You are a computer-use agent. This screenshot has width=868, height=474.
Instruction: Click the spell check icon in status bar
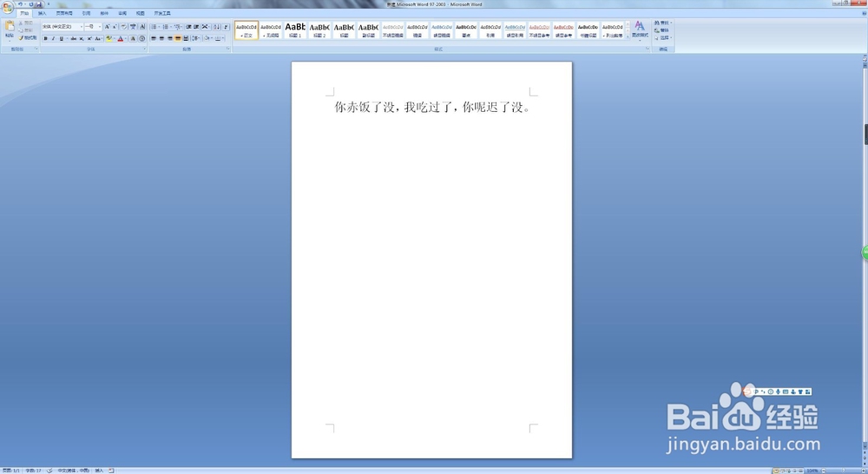tap(49, 471)
